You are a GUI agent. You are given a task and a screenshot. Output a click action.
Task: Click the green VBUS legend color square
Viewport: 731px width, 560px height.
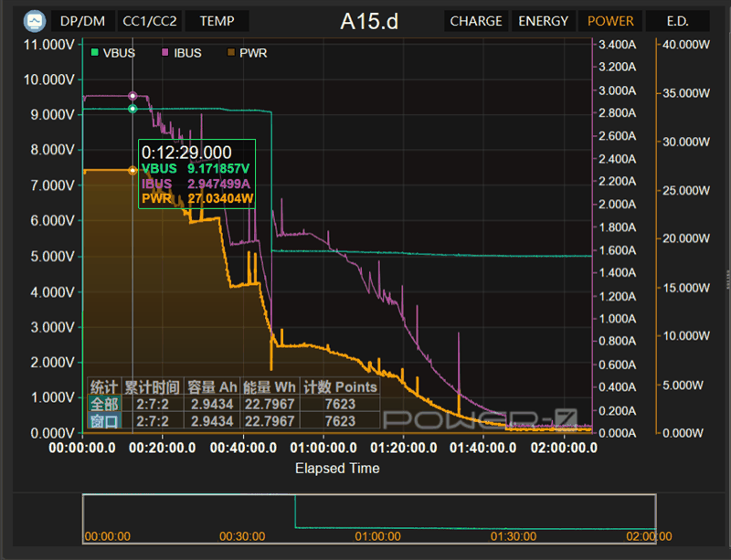[x=94, y=53]
